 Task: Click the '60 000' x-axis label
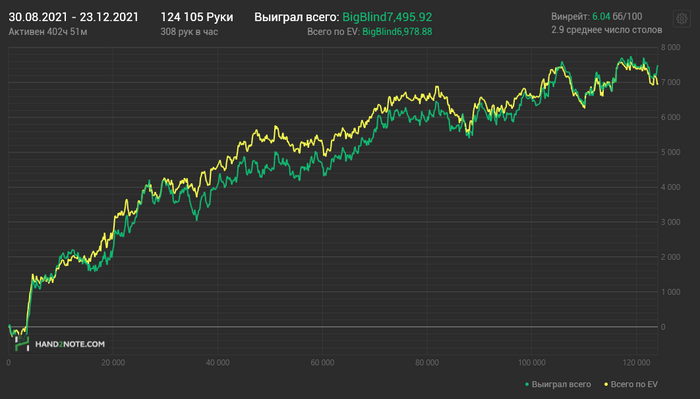point(322,362)
